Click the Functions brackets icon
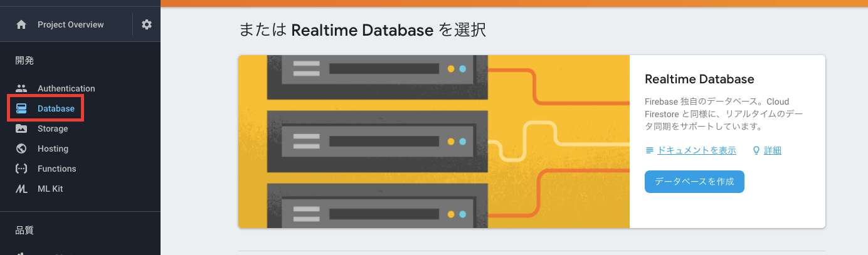This screenshot has height=255, width=868. click(x=21, y=169)
